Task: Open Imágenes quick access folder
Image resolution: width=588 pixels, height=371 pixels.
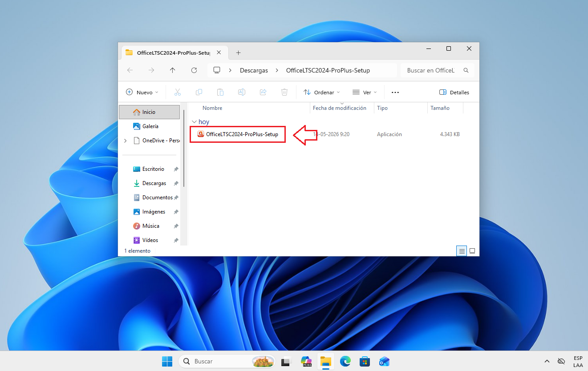Action: (x=150, y=212)
